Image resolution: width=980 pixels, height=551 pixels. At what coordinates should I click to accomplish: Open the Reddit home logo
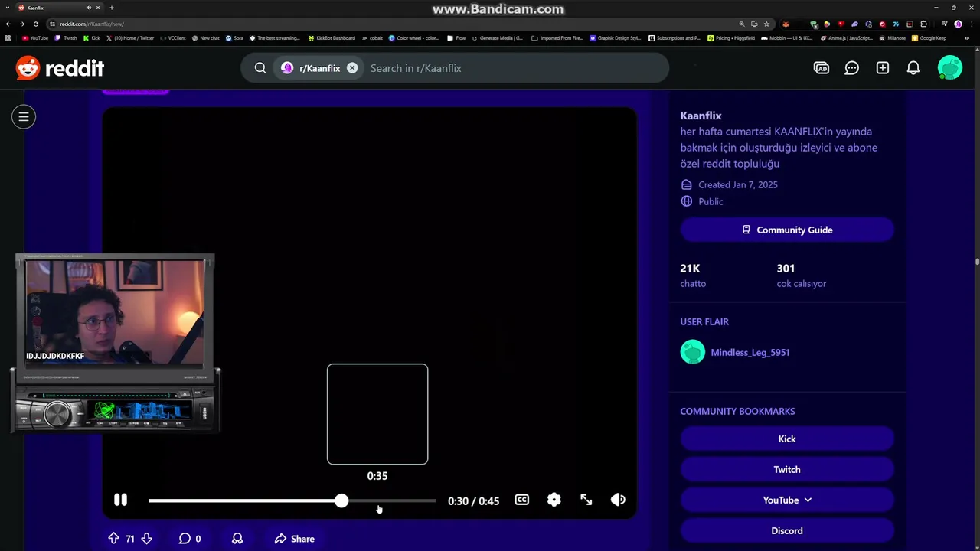pyautogui.click(x=60, y=68)
